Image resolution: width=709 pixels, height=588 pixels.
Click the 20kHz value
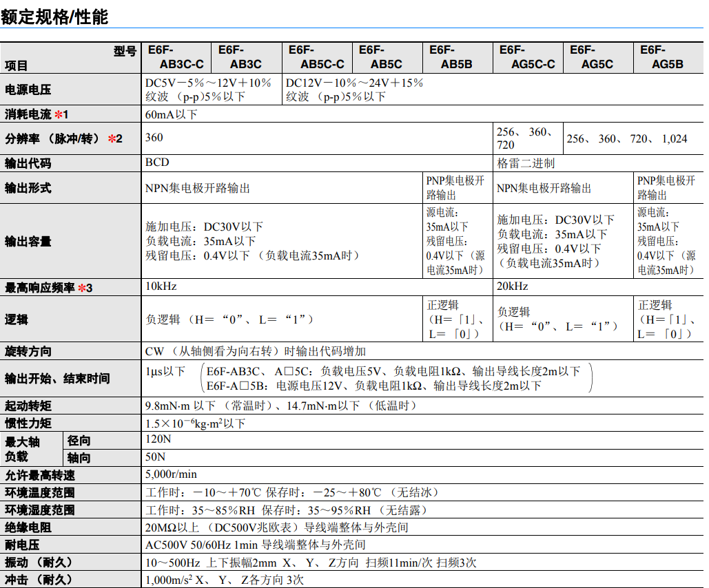(x=513, y=286)
